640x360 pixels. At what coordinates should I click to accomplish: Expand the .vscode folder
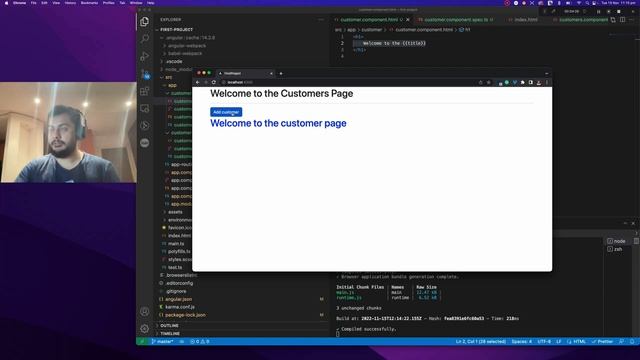point(174,62)
